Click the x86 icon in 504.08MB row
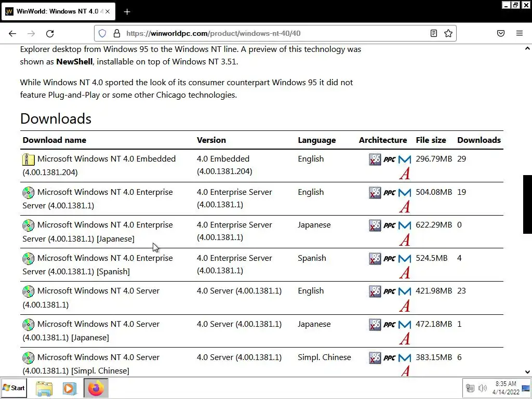 (x=375, y=192)
